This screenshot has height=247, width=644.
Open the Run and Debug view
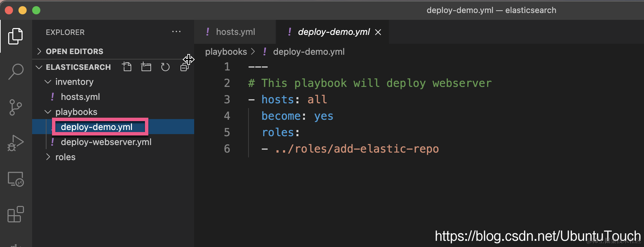[x=15, y=143]
